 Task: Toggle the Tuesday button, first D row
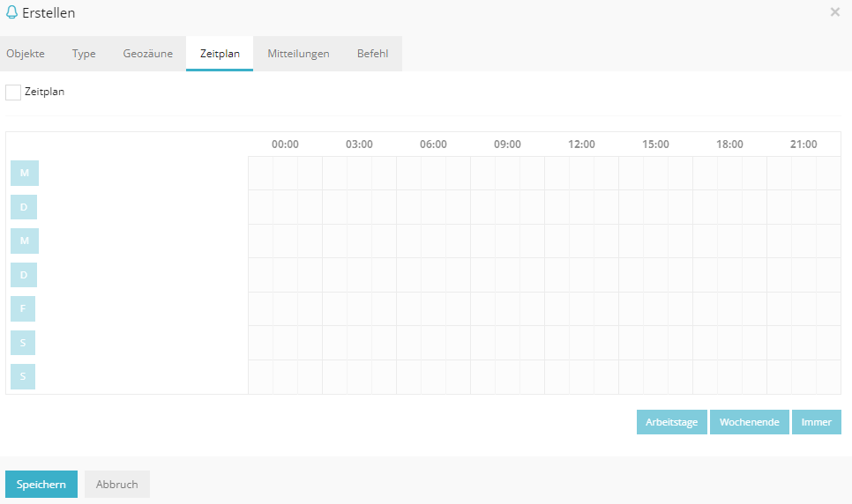point(24,207)
